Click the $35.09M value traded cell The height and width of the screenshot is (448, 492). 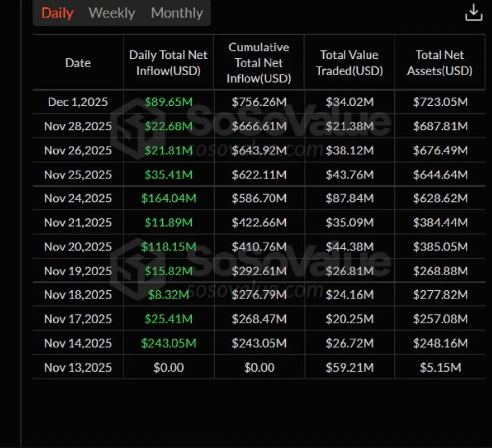(x=350, y=222)
